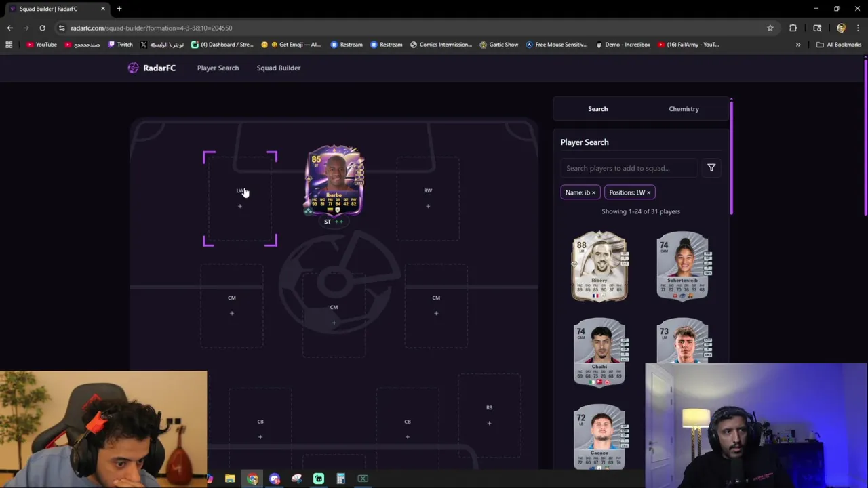Pick the Ribéry 88 player card
Screen dimensions: 868x488
point(599,266)
